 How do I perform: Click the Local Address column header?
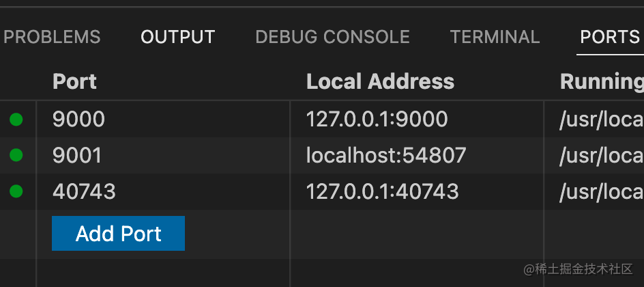coord(380,81)
